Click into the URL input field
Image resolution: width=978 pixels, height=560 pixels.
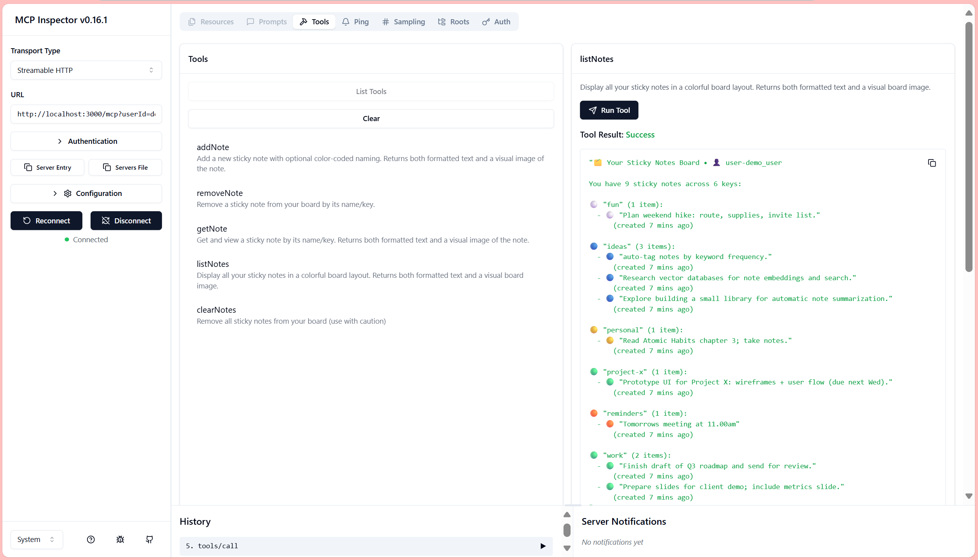pos(86,114)
